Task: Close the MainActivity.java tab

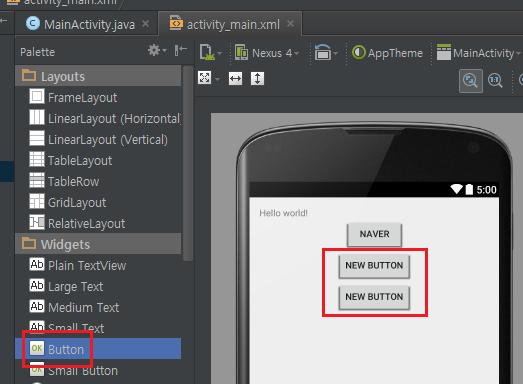Action: click(145, 24)
